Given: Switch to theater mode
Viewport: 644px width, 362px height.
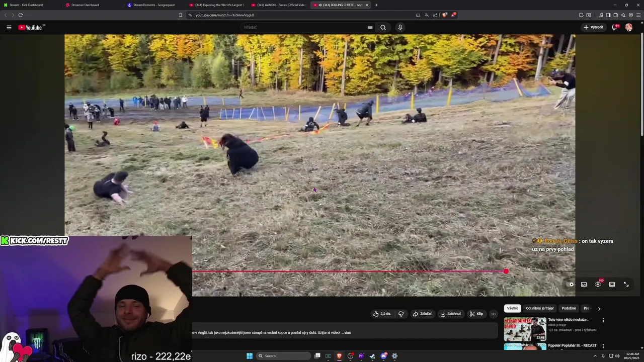Looking at the screenshot, I should tap(612, 285).
